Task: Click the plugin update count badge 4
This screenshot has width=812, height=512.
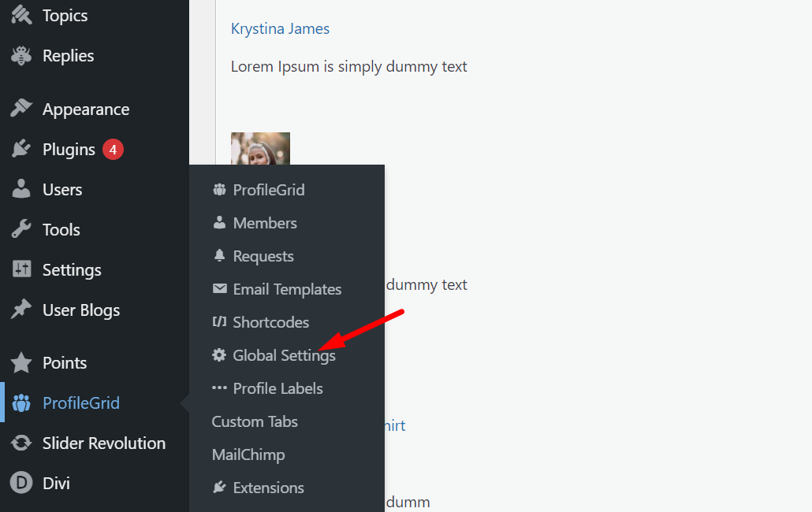Action: point(113,149)
